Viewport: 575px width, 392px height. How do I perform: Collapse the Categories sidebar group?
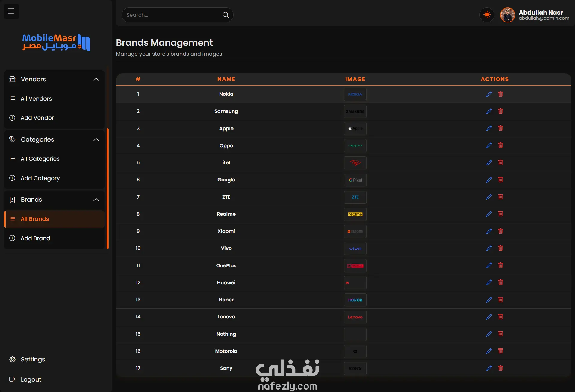coord(96,139)
